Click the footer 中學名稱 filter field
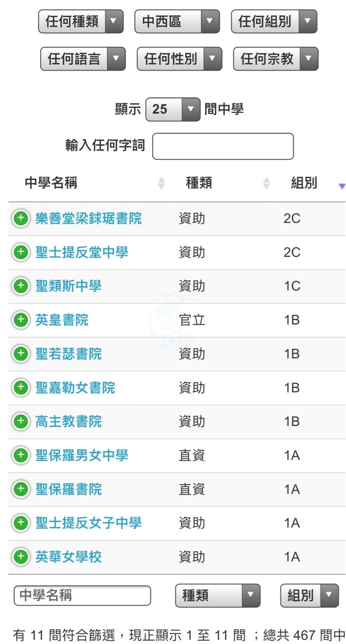This screenshot has height=644, width=346. pyautogui.click(x=82, y=595)
